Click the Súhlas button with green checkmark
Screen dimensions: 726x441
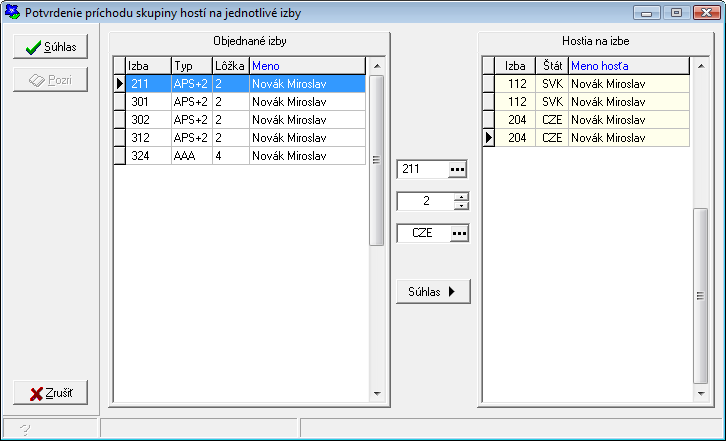tap(50, 47)
